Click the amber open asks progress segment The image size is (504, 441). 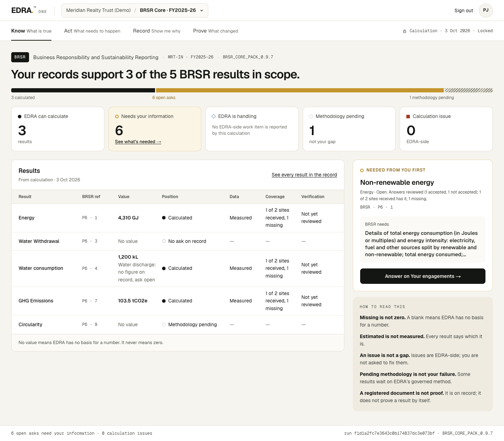click(300, 90)
